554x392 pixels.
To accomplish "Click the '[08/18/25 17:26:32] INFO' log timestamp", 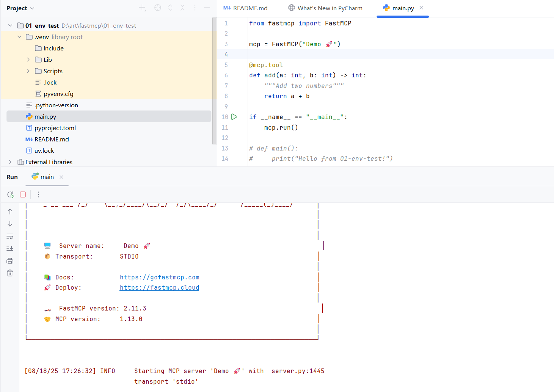I will 70,371.
